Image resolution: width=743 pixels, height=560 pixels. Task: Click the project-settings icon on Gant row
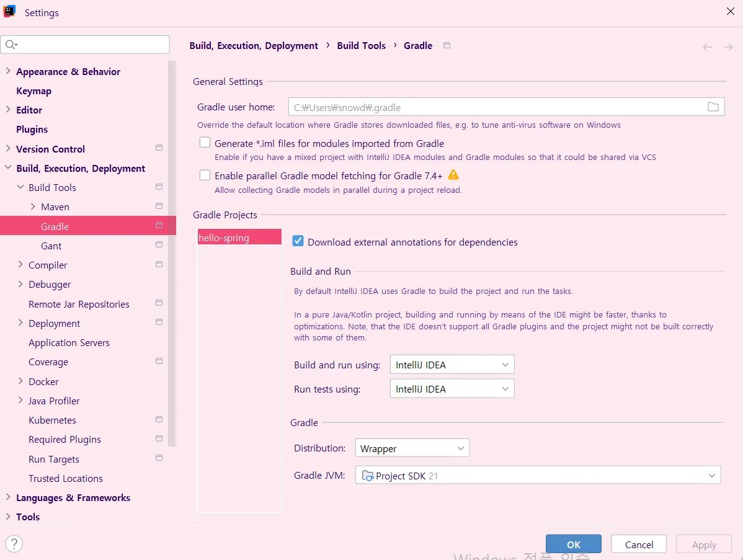pos(159,244)
